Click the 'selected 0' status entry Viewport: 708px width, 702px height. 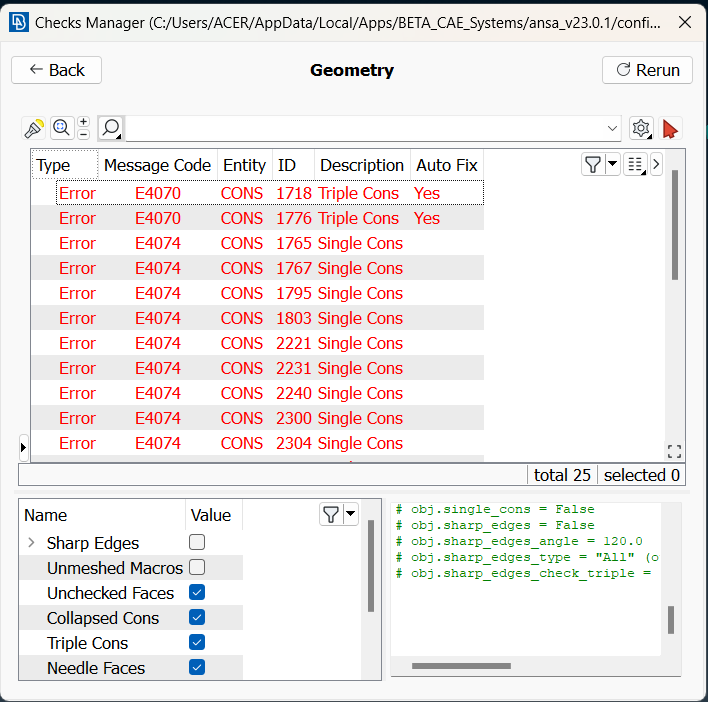642,475
